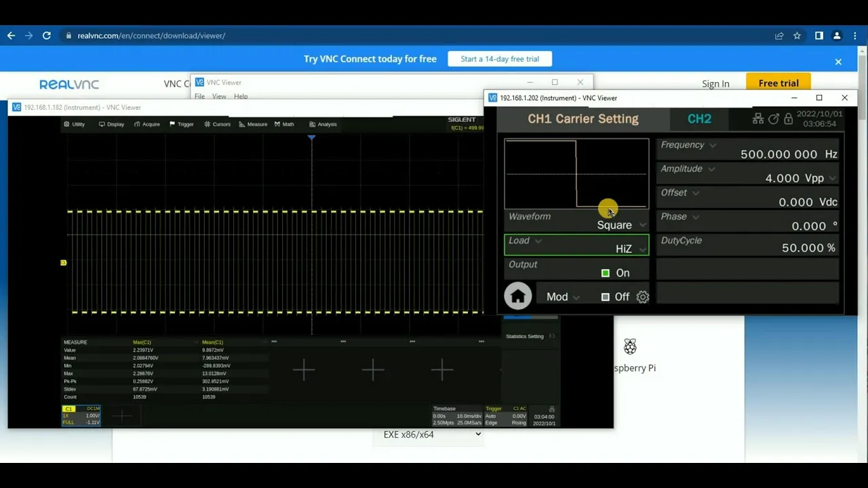This screenshot has height=488, width=868.
Task: Click the RealVNC logo
Action: (x=69, y=84)
